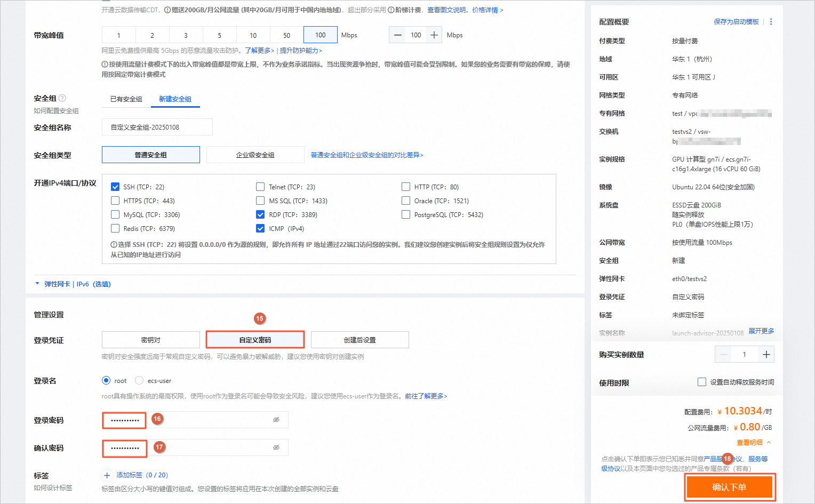Click the 登录密码 input field
The width and height of the screenshot is (815, 504).
(x=195, y=420)
